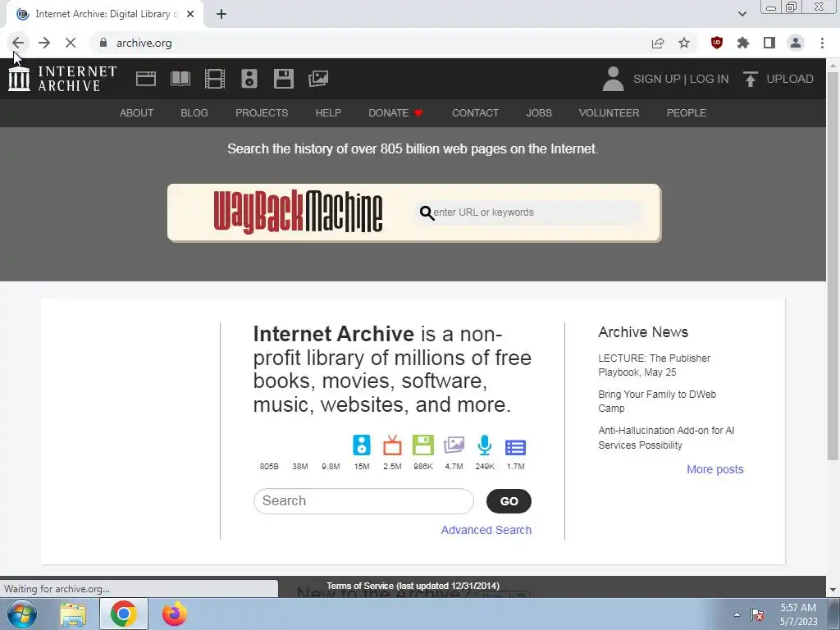
Task: Show hidden system tray icons
Action: 737,614
